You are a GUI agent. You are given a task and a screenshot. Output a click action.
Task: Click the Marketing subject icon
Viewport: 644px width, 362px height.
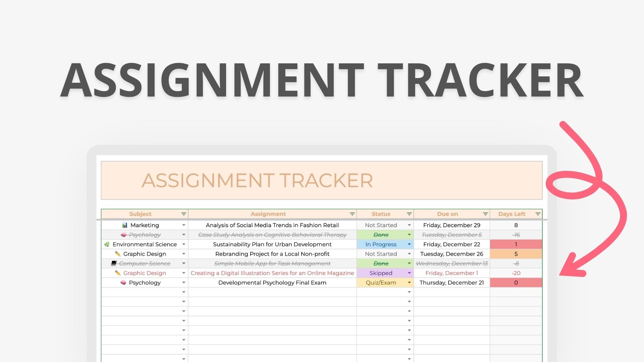click(123, 226)
